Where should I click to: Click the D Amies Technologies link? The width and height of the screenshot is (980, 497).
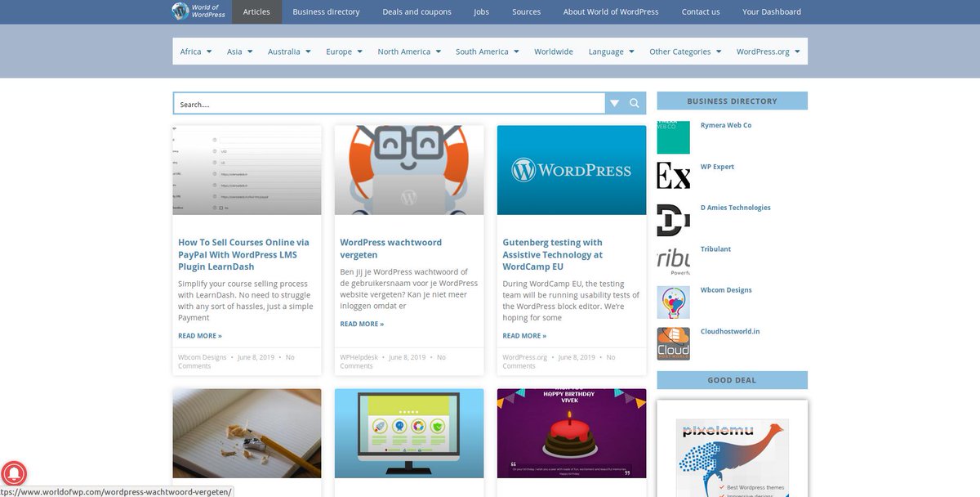click(735, 208)
